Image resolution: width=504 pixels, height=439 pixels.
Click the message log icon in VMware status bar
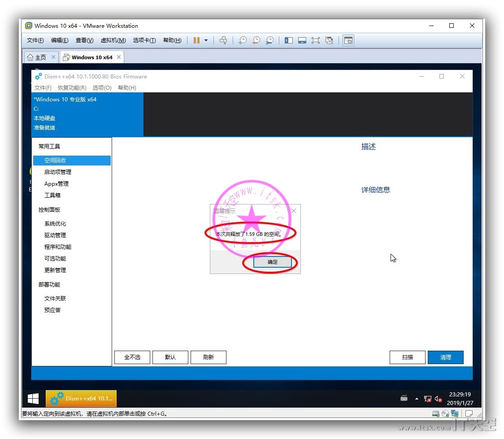[x=469, y=413]
